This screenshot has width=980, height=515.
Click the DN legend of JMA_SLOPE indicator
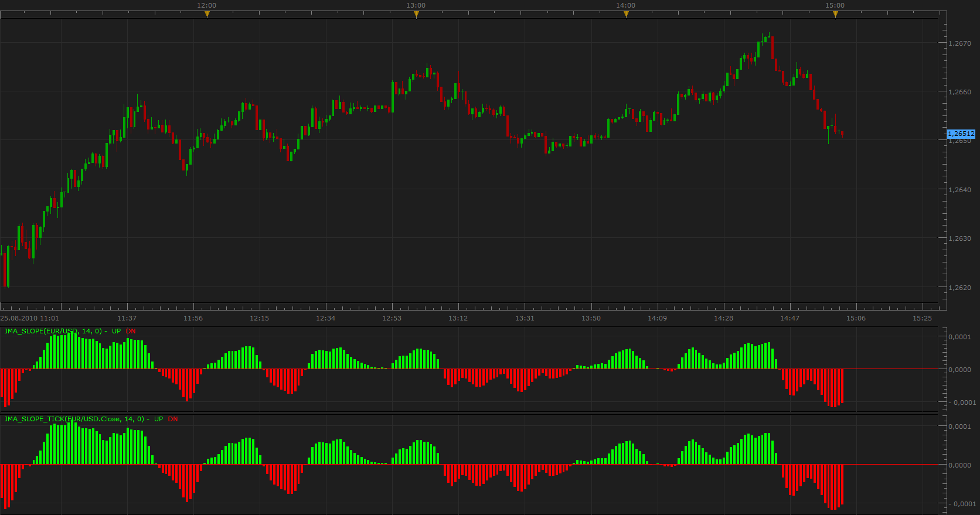(x=131, y=331)
